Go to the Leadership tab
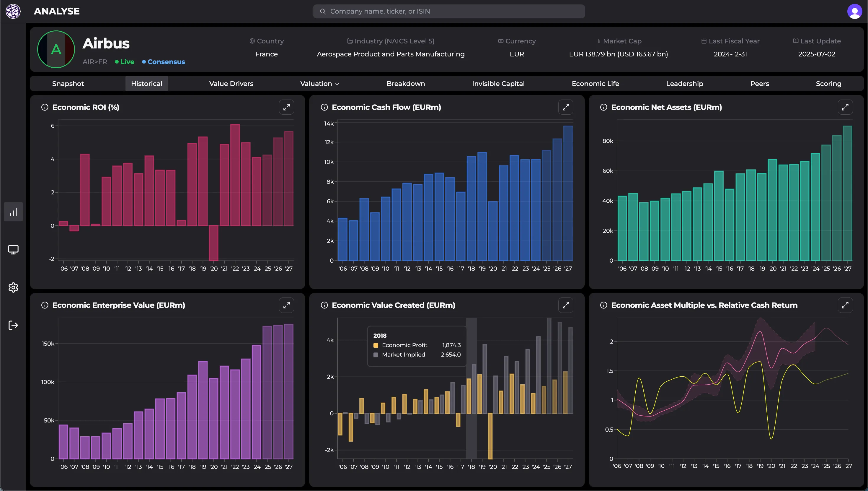 tap(684, 84)
